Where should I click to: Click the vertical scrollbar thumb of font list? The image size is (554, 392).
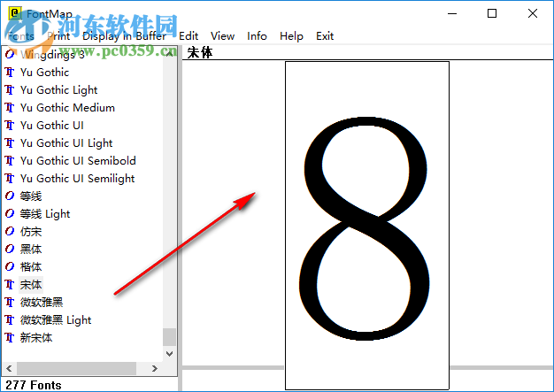click(x=169, y=337)
